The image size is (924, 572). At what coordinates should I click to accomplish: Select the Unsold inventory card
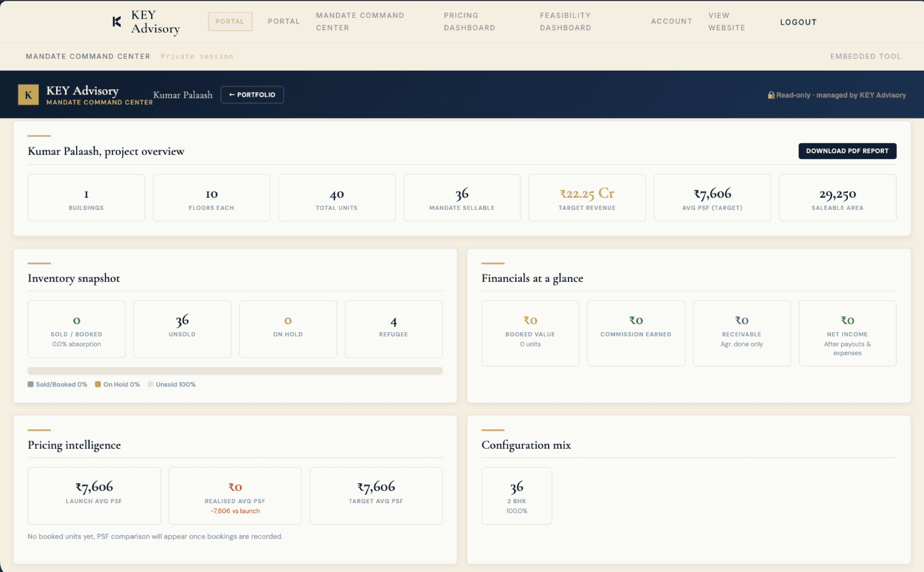[x=182, y=329]
